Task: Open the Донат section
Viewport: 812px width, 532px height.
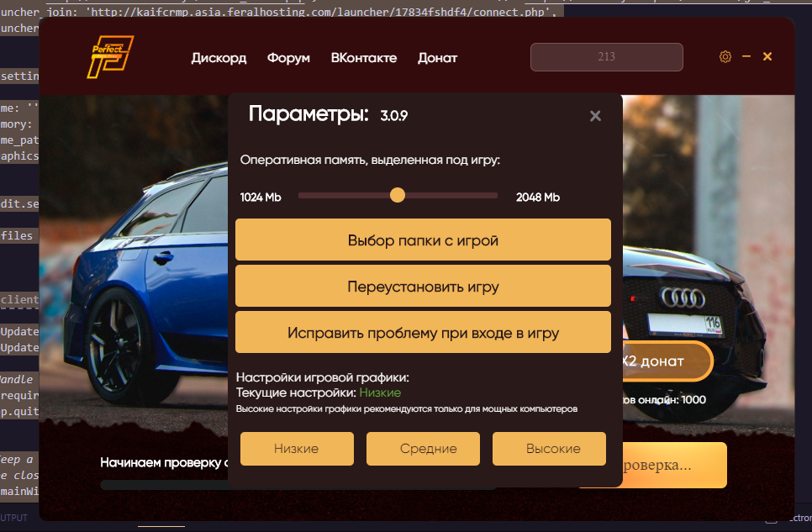Action: click(437, 58)
